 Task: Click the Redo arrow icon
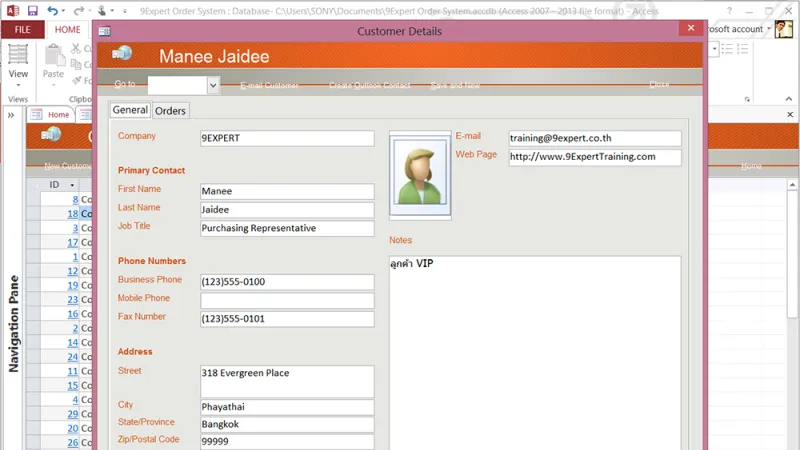78,11
